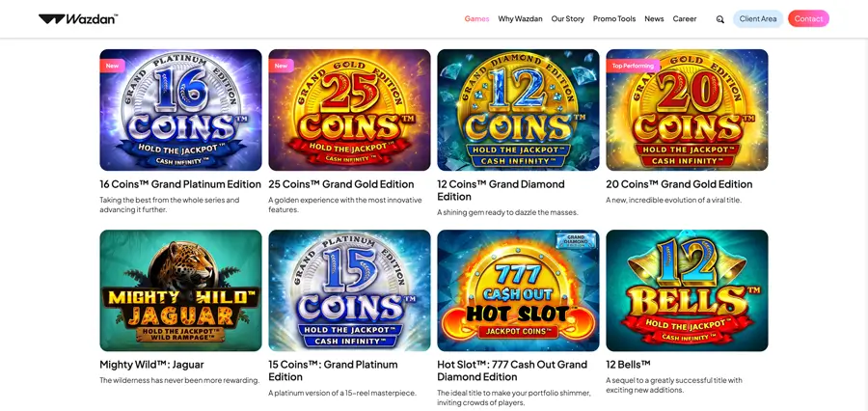Image resolution: width=868 pixels, height=411 pixels.
Task: Click the Wazdan logo
Action: [78, 18]
